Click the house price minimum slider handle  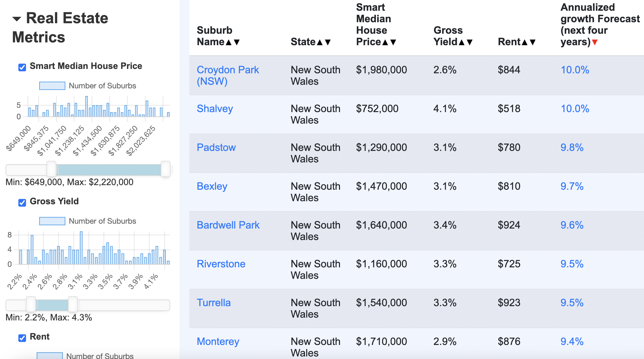tap(51, 169)
